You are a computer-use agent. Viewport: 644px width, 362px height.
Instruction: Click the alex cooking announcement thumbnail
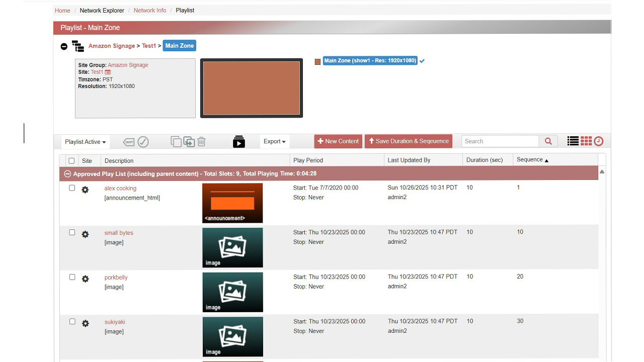coord(232,203)
